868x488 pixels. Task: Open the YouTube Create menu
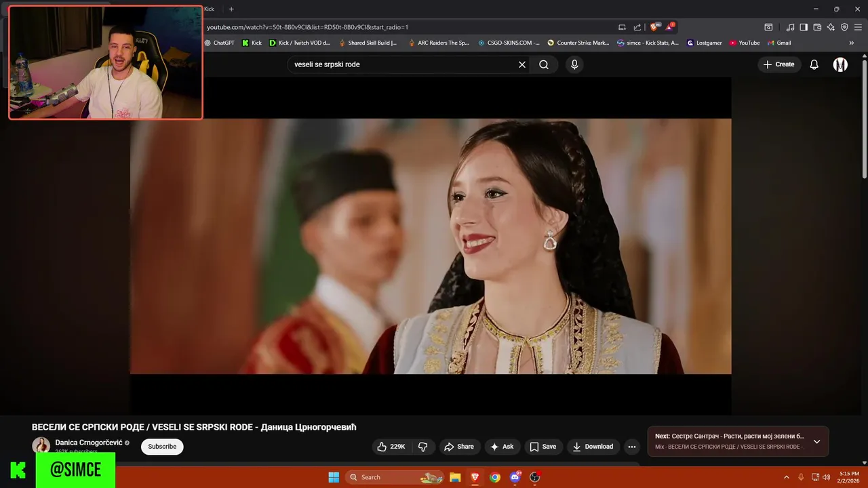click(779, 64)
